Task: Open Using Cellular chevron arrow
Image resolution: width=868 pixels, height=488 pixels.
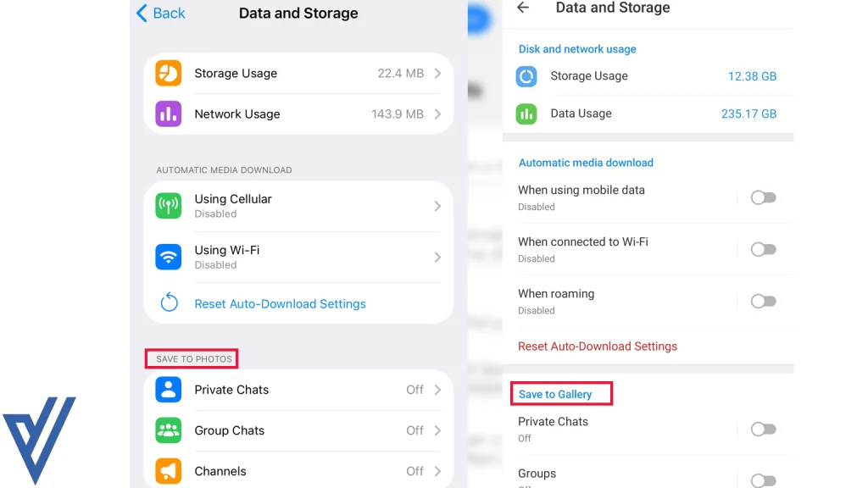Action: [437, 206]
